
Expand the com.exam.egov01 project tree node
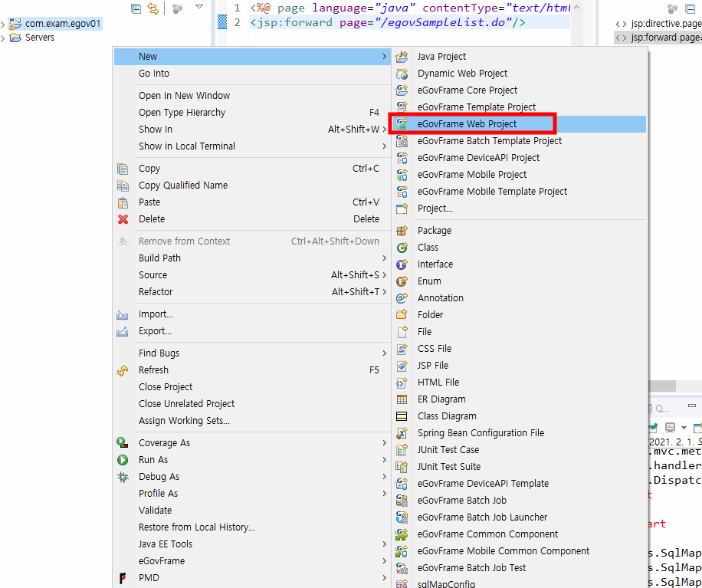coord(4,25)
